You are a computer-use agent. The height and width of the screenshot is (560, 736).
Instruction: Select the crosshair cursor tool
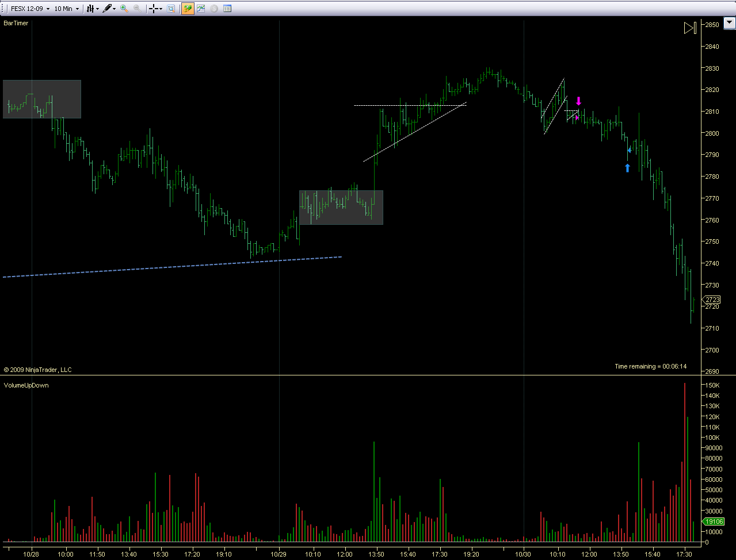pyautogui.click(x=154, y=9)
